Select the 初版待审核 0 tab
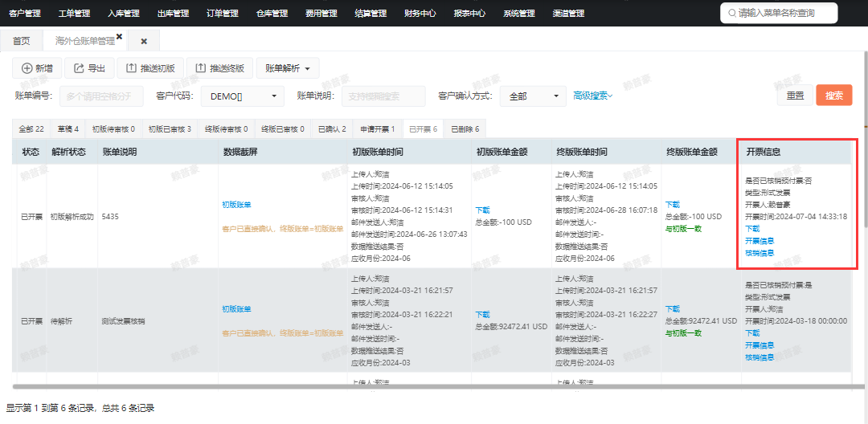The width and height of the screenshot is (868, 424). point(113,128)
